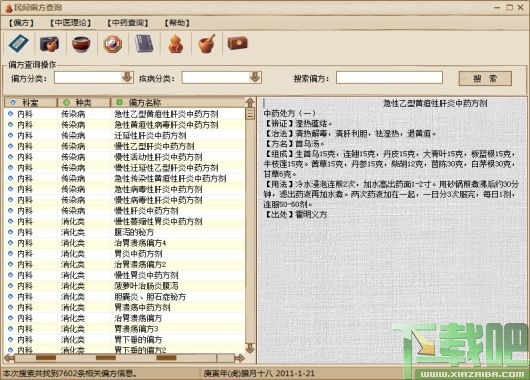Click the 搜索 button
530x380 pixels.
tap(485, 78)
